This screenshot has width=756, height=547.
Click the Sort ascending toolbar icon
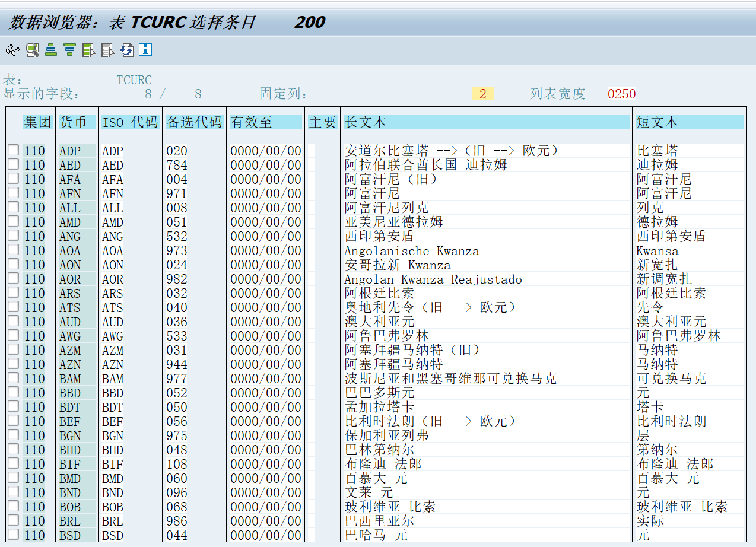pos(51,50)
